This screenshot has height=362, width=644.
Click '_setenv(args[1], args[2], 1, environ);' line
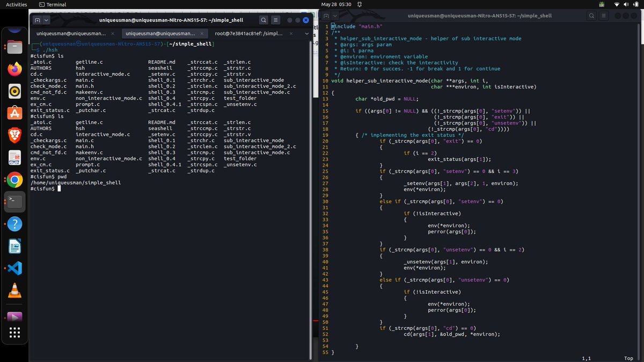tap(461, 183)
